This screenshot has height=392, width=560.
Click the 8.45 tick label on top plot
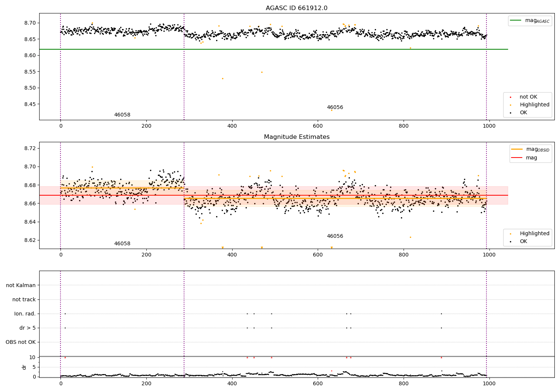pos(30,104)
